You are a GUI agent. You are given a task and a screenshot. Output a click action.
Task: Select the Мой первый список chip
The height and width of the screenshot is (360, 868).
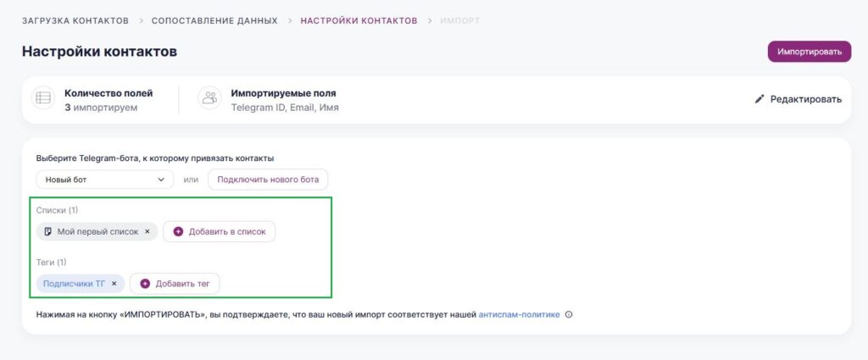click(97, 232)
